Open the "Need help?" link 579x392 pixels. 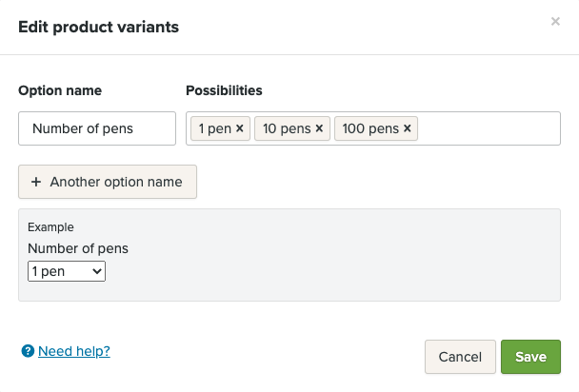click(x=74, y=352)
